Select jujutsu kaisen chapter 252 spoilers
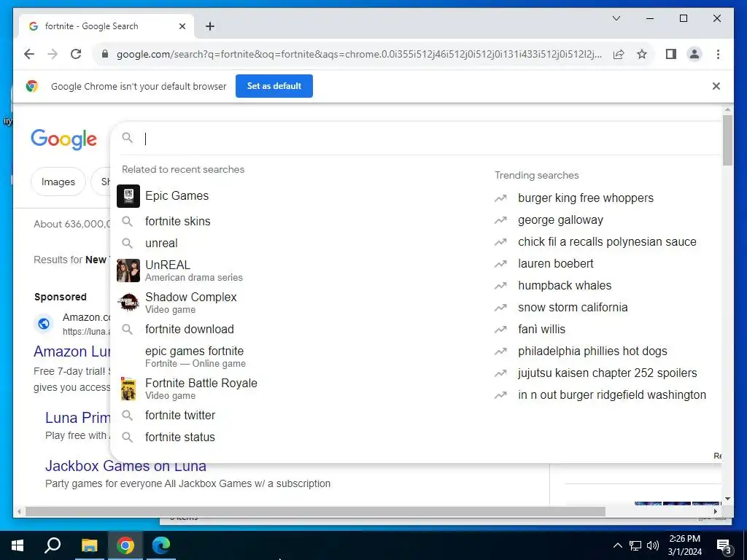This screenshot has width=747, height=560. (608, 373)
